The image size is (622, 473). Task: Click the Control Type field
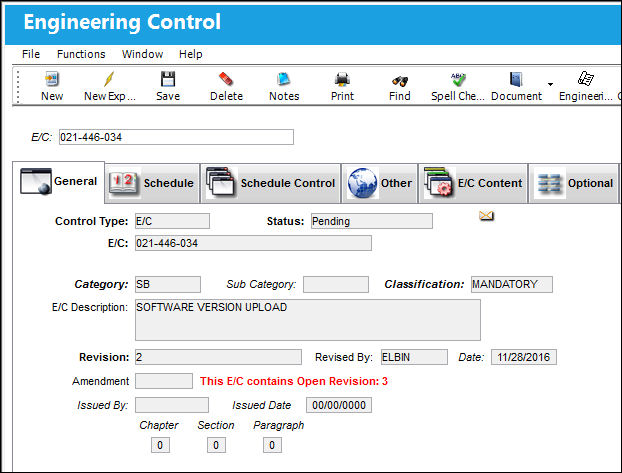click(x=172, y=221)
